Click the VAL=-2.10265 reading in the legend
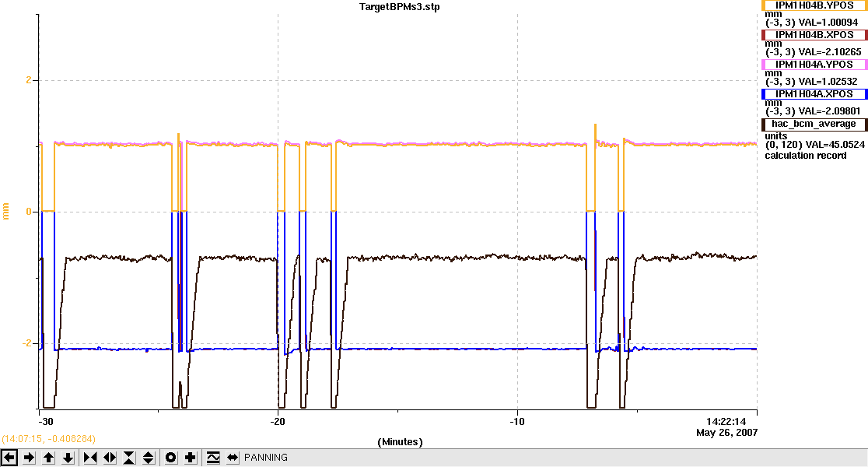The image size is (868, 467). click(830, 52)
